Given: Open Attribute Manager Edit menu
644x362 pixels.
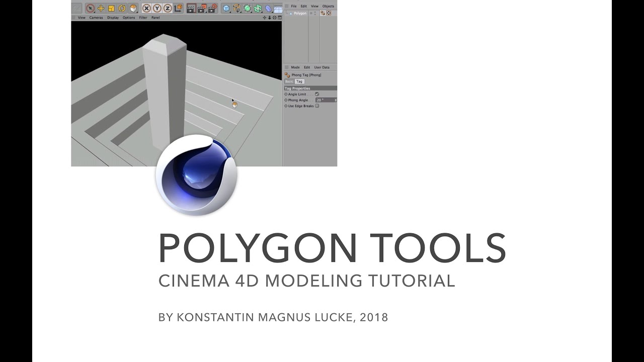Looking at the screenshot, I should click(x=307, y=67).
